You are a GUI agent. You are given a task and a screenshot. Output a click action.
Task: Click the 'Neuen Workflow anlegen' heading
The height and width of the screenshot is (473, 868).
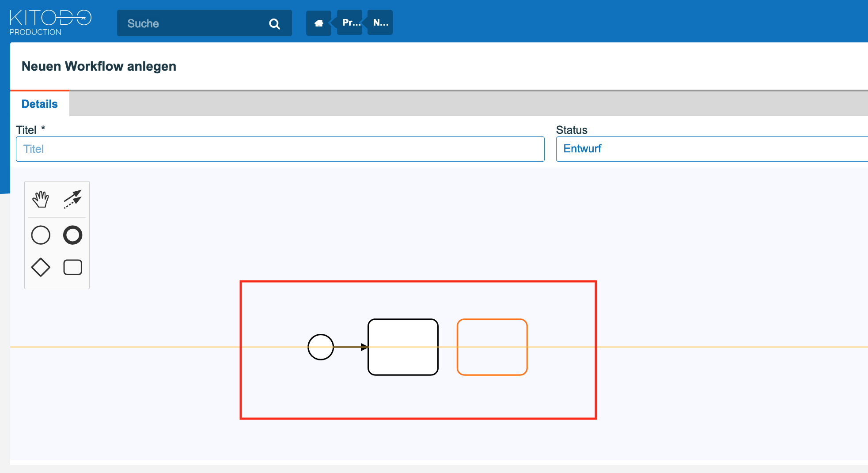[x=99, y=66]
